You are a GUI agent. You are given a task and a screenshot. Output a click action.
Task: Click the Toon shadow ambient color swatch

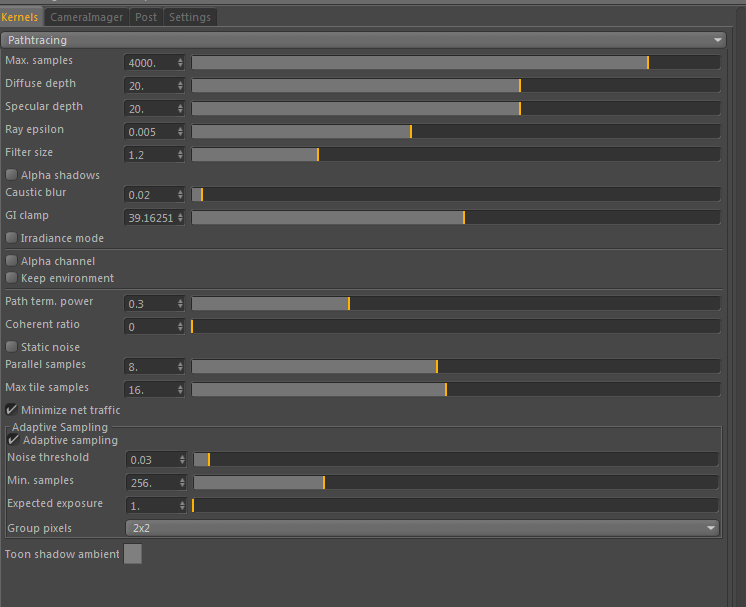point(133,554)
